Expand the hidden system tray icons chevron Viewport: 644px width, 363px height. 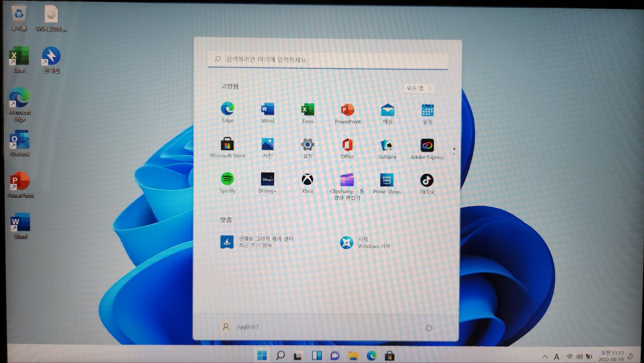[x=545, y=357]
